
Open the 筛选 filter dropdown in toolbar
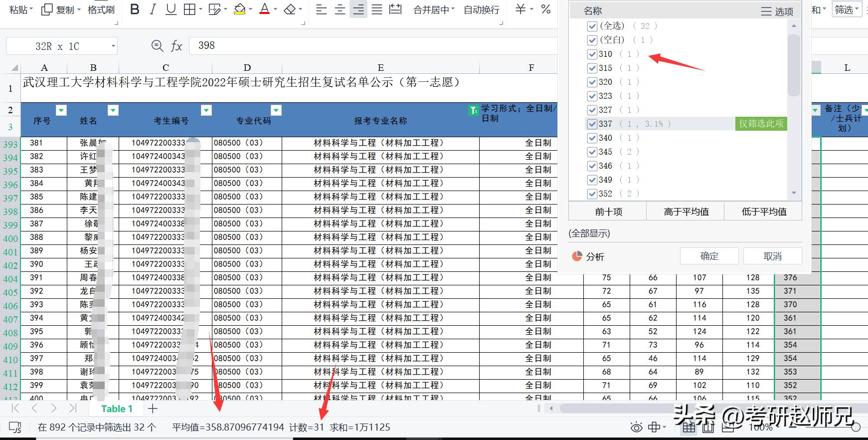(x=847, y=9)
